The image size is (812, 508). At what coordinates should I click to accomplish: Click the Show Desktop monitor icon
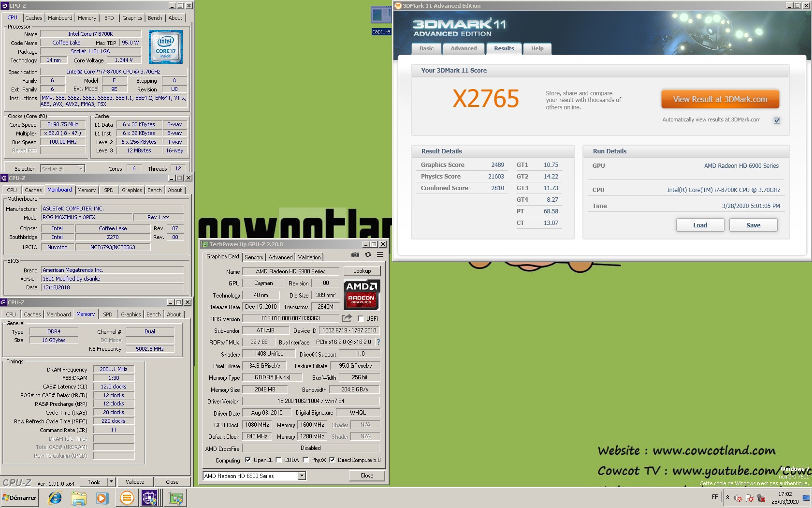[x=806, y=498]
